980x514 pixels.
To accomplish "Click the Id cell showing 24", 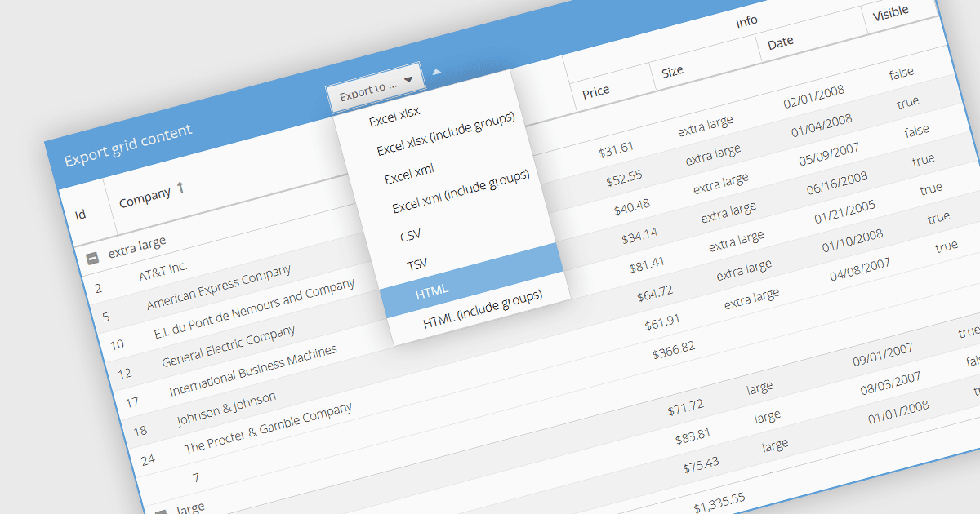I will coord(148,459).
